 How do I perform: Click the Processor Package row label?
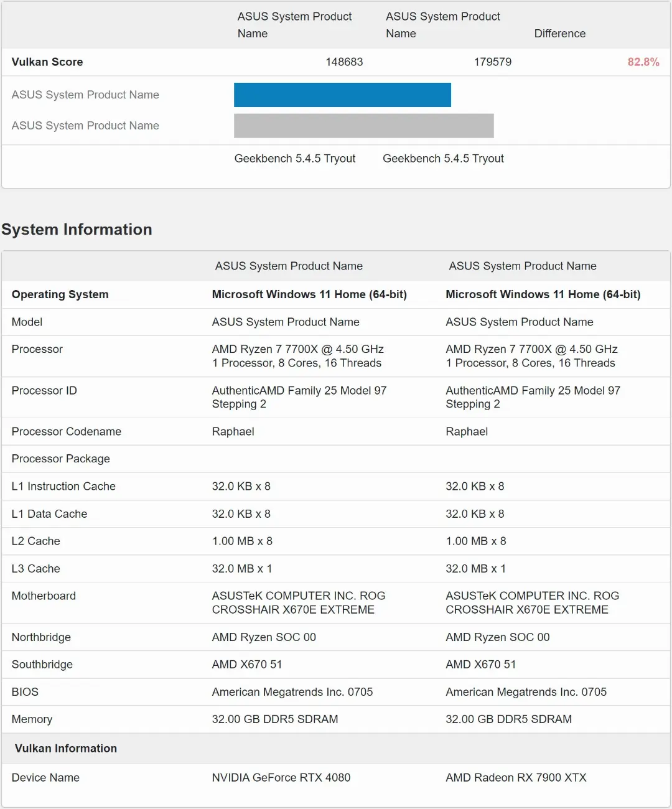coord(61,459)
